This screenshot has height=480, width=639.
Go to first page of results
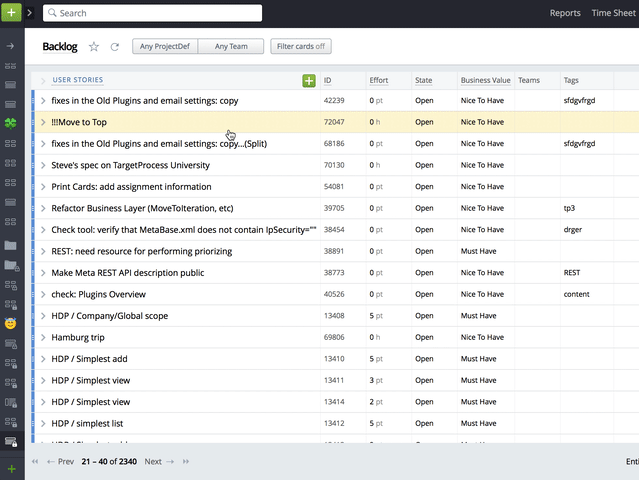[x=35, y=461]
